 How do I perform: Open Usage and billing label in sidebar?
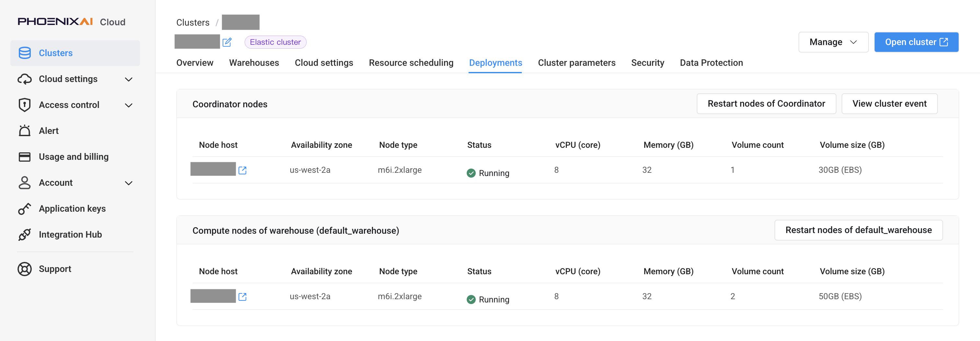pos(74,157)
